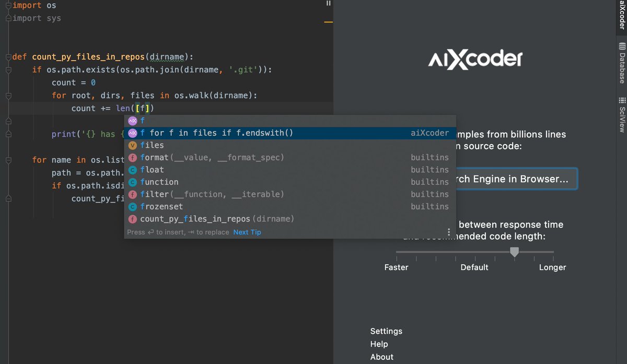Collapse the 'def count_py_files_in_repos' function fold
This screenshot has width=627, height=364.
coord(8,57)
